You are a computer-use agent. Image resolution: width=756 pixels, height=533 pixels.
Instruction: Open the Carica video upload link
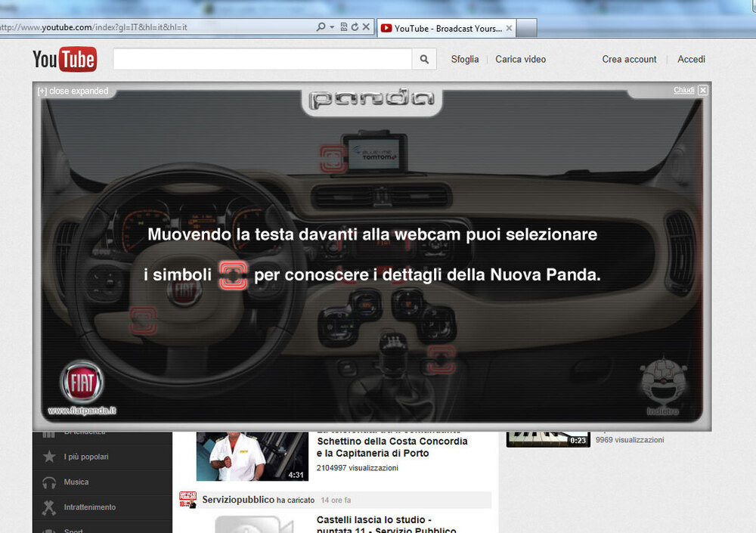pos(520,59)
